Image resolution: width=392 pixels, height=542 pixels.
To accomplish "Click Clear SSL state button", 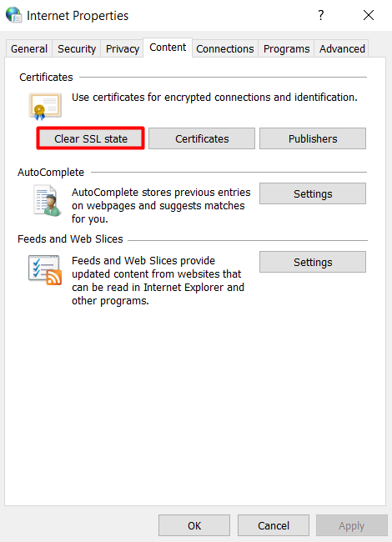I will (91, 138).
